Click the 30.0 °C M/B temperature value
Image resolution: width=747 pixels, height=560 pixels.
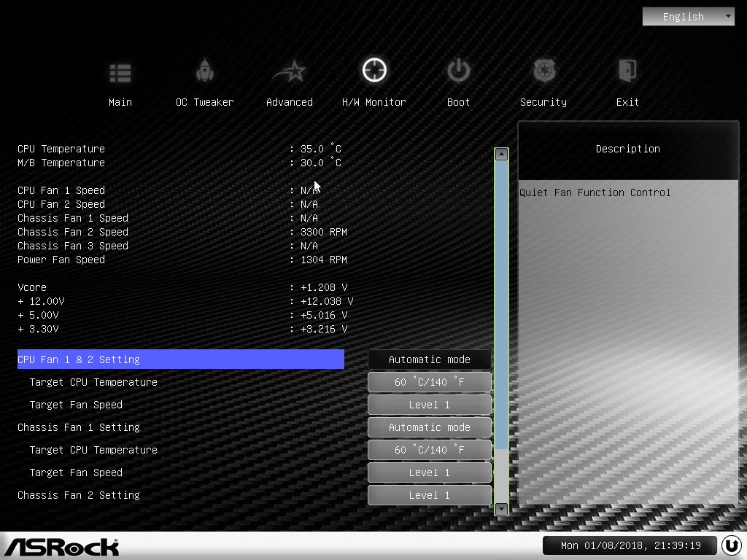(321, 163)
